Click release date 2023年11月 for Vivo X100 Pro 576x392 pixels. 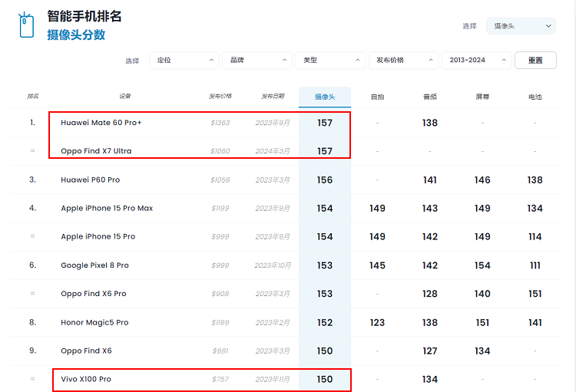(x=273, y=379)
